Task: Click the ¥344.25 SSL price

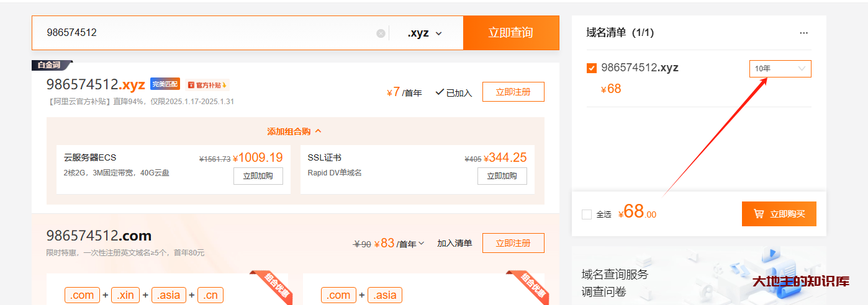Action: tap(505, 157)
